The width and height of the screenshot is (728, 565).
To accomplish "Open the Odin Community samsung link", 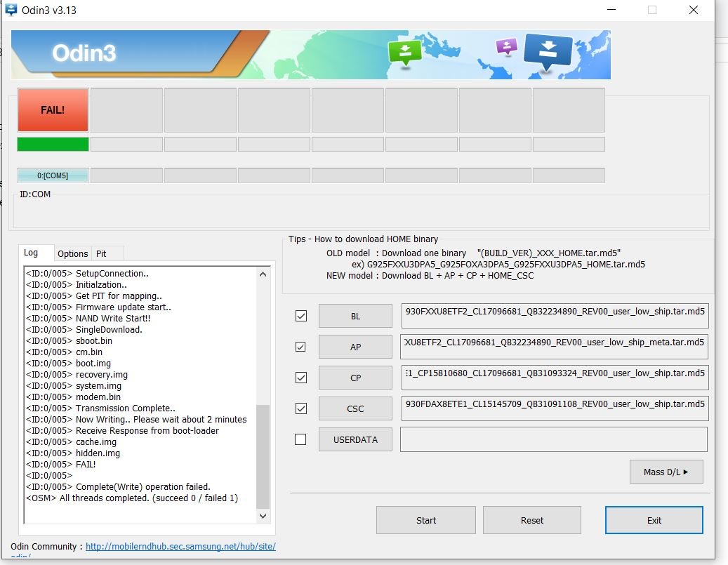I will tap(180, 547).
